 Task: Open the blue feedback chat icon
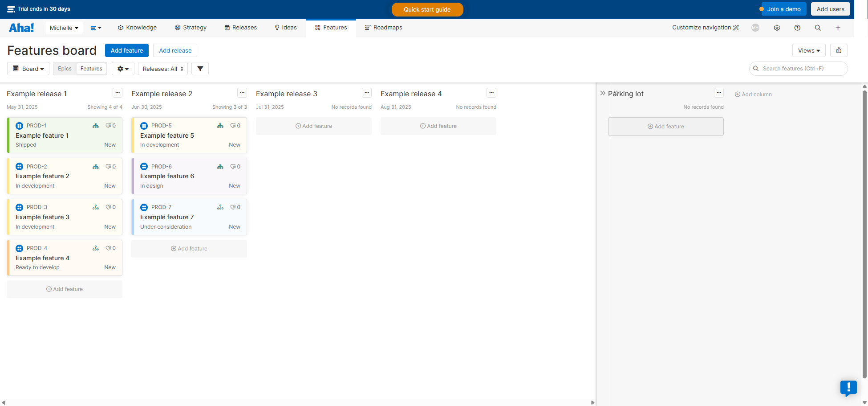click(848, 388)
